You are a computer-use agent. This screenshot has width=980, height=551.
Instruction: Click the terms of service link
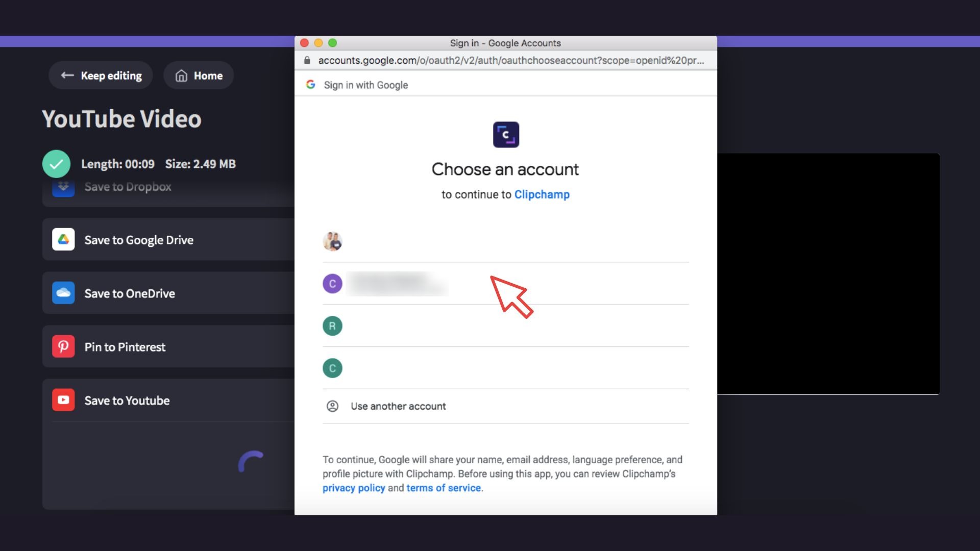click(x=443, y=488)
